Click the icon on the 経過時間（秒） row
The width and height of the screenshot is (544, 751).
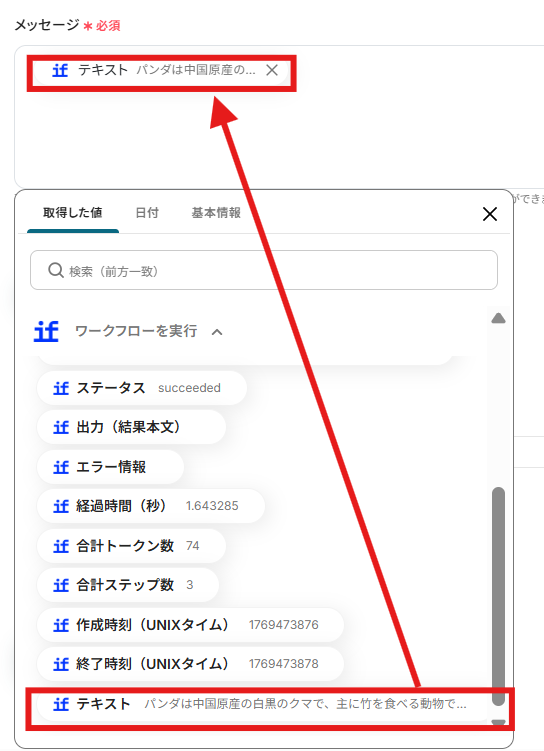tap(61, 506)
